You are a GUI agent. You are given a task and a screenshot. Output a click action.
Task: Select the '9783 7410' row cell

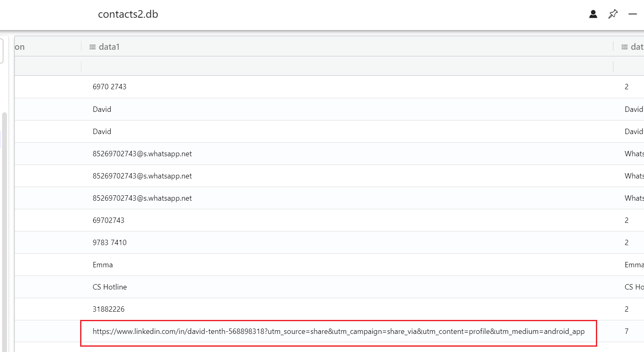109,243
